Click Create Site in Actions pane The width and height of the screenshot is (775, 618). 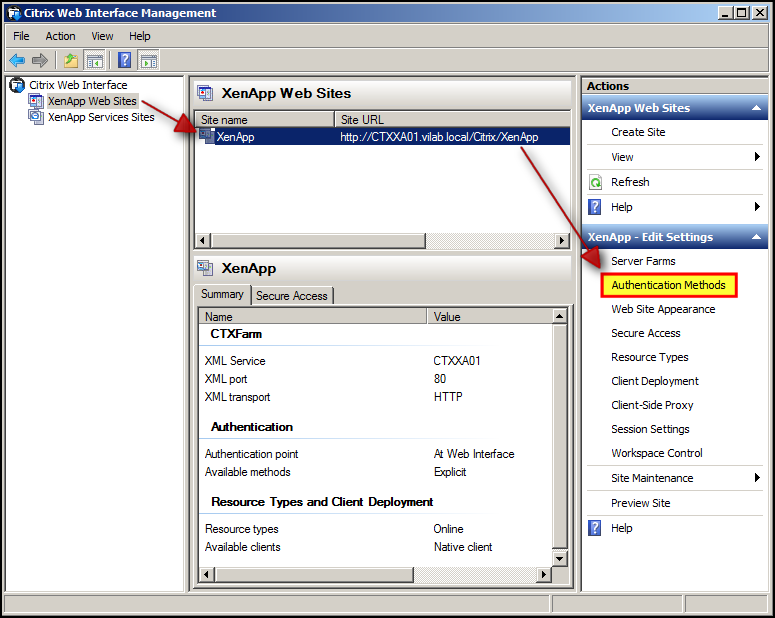pos(638,132)
